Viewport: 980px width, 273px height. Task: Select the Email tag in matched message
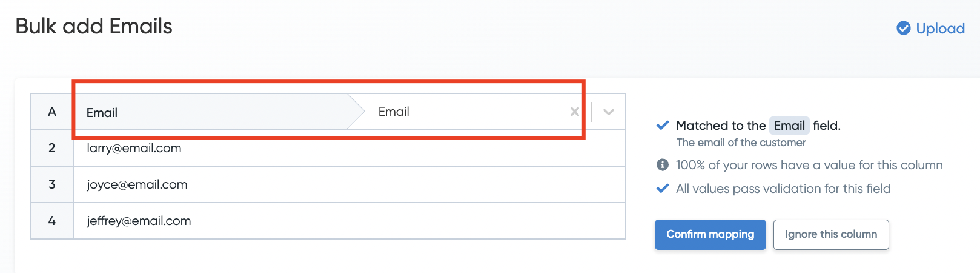(x=789, y=126)
